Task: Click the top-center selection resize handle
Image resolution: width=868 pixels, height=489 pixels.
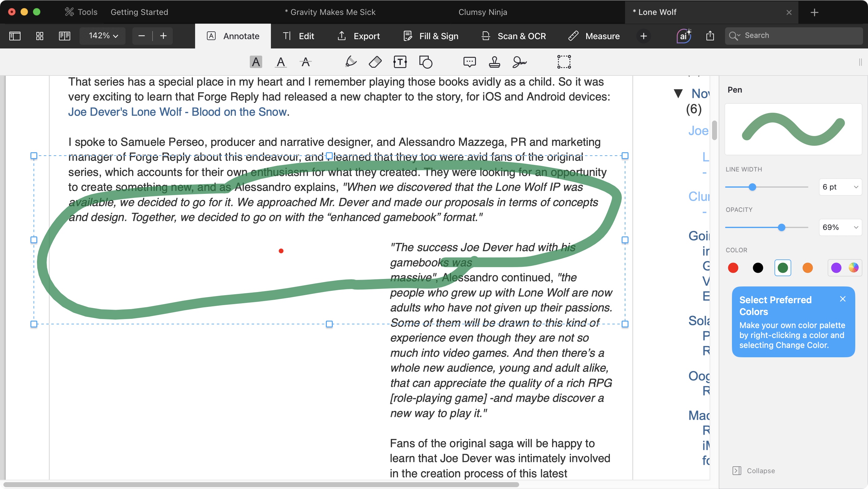Action: (x=329, y=156)
